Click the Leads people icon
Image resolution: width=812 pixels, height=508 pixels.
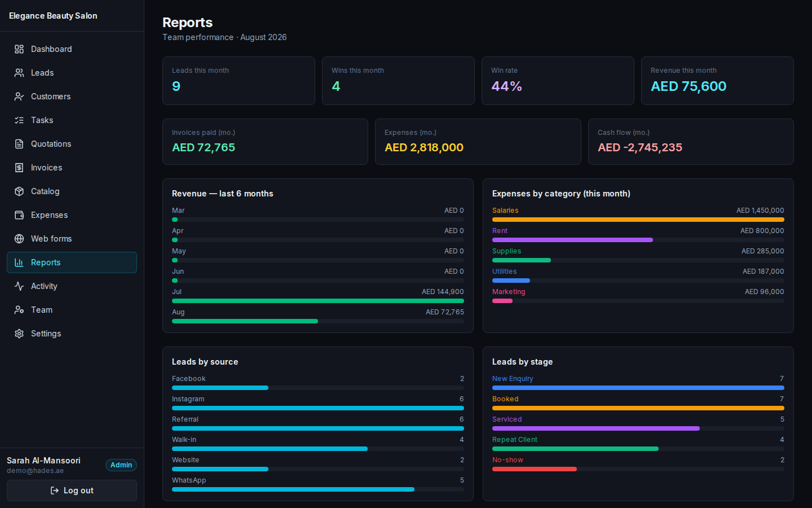click(19, 73)
